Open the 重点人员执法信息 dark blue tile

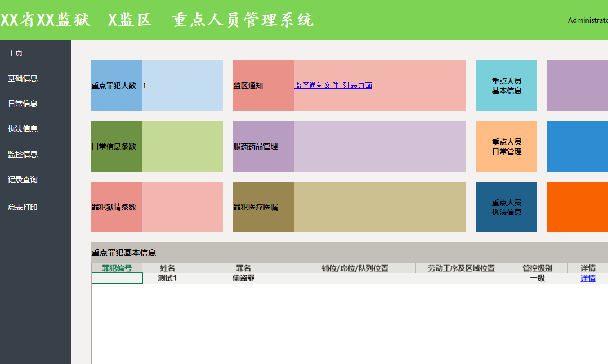tap(506, 207)
